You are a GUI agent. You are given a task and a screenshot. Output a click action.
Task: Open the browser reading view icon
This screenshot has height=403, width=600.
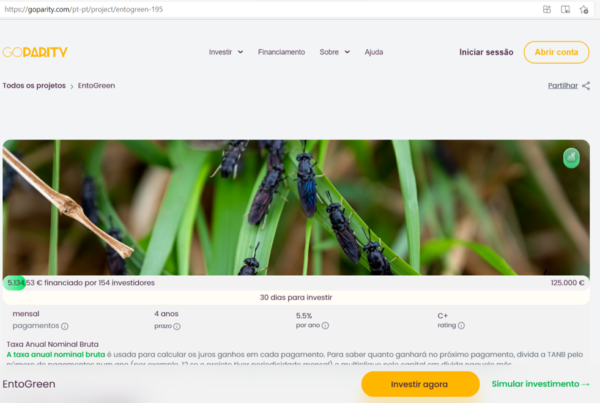[565, 10]
